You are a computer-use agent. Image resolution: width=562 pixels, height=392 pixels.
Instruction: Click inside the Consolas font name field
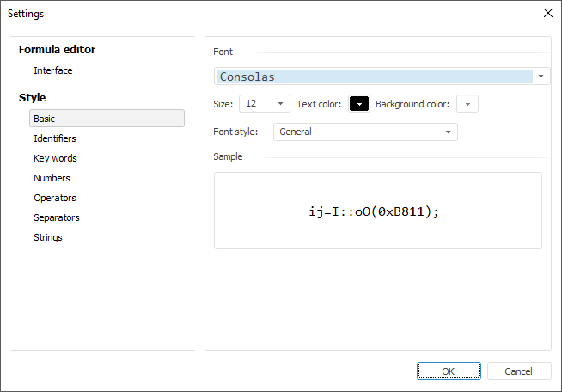pyautogui.click(x=370, y=77)
